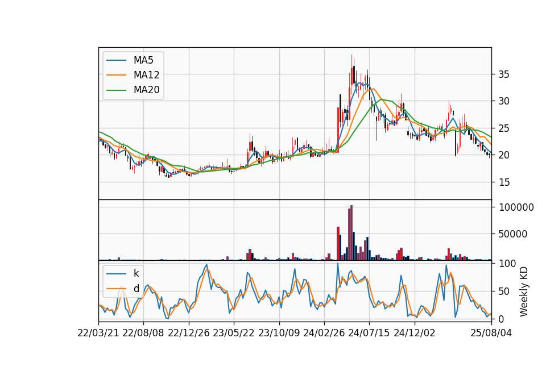Click the tallest volume bar near 100000
Screen dimensions: 546x392
pyautogui.click(x=351, y=233)
